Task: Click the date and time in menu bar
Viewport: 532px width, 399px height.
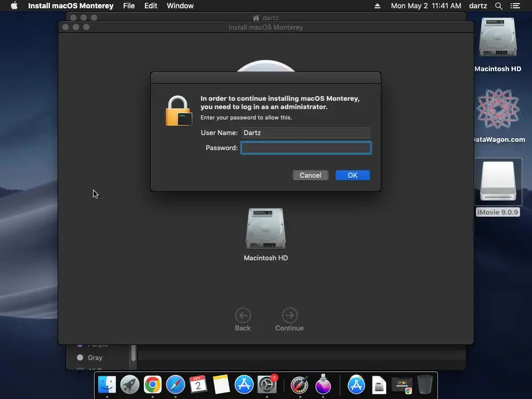Action: click(x=426, y=6)
